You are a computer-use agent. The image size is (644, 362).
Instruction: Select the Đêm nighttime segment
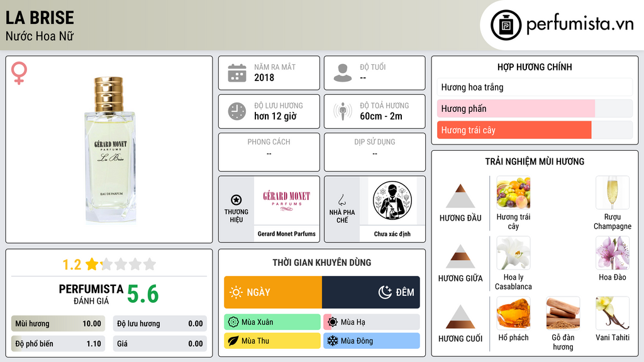(371, 292)
